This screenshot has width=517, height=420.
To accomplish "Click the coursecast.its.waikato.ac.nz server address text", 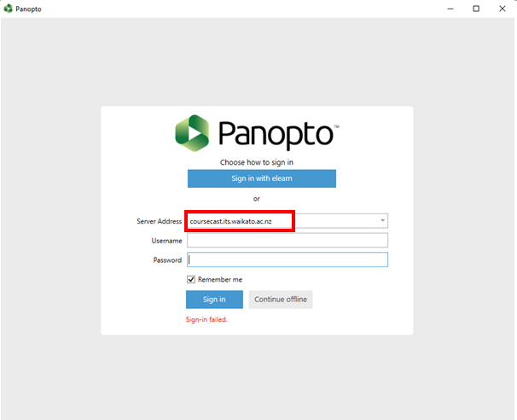I will click(231, 221).
